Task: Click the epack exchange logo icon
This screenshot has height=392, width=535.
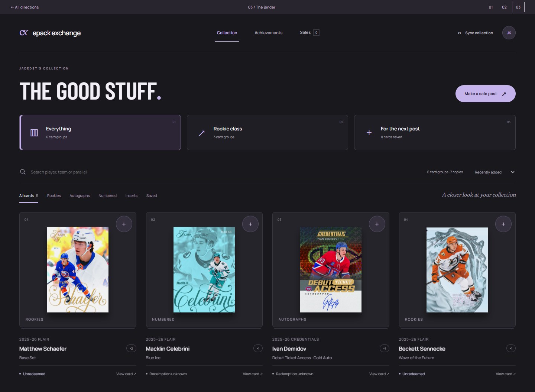Action: [24, 33]
